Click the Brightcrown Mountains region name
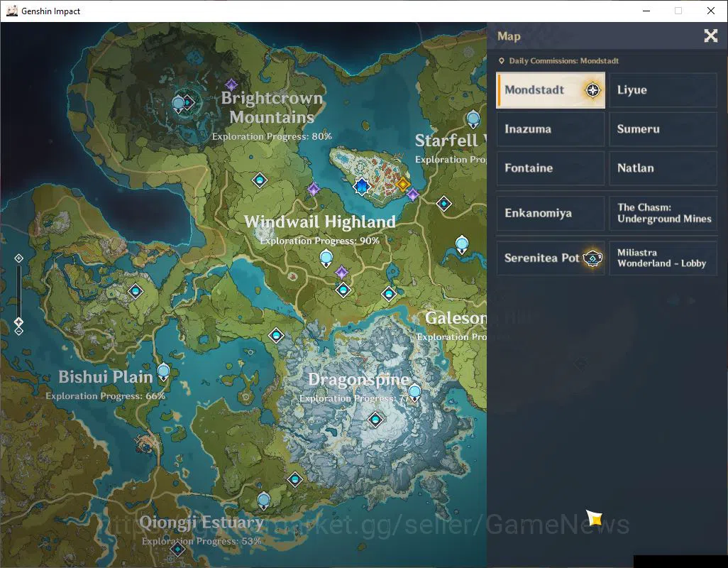 tap(272, 107)
